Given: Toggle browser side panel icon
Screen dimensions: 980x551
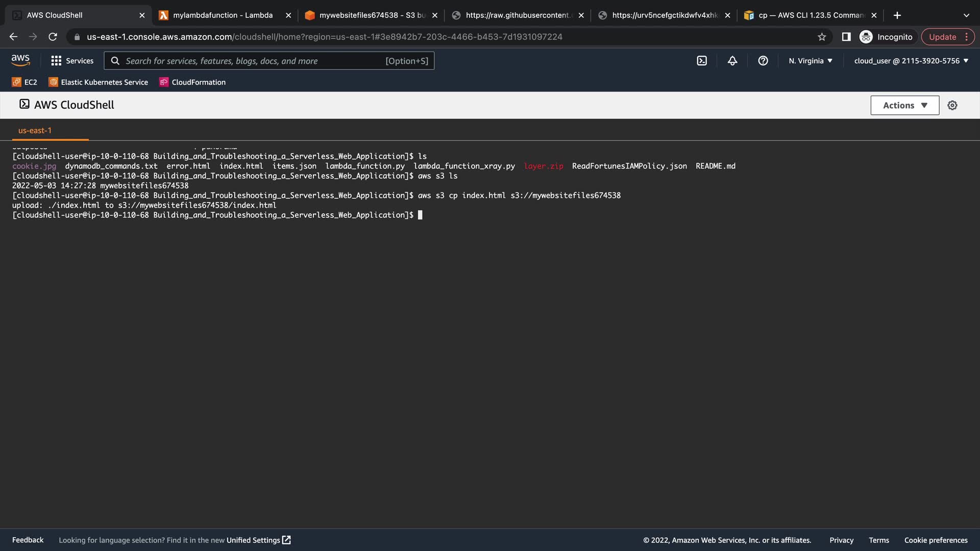Looking at the screenshot, I should tap(846, 37).
